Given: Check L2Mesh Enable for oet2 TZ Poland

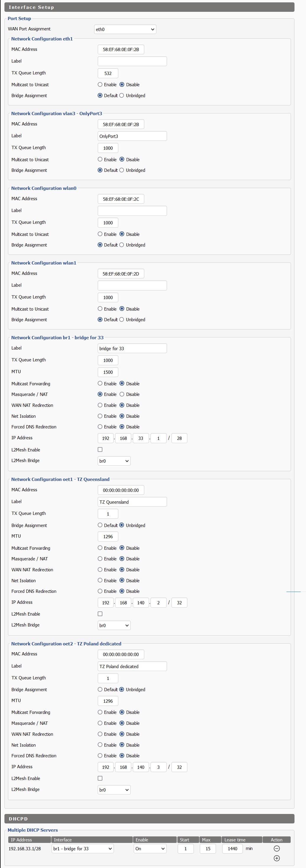Looking at the screenshot, I should click(100, 778).
